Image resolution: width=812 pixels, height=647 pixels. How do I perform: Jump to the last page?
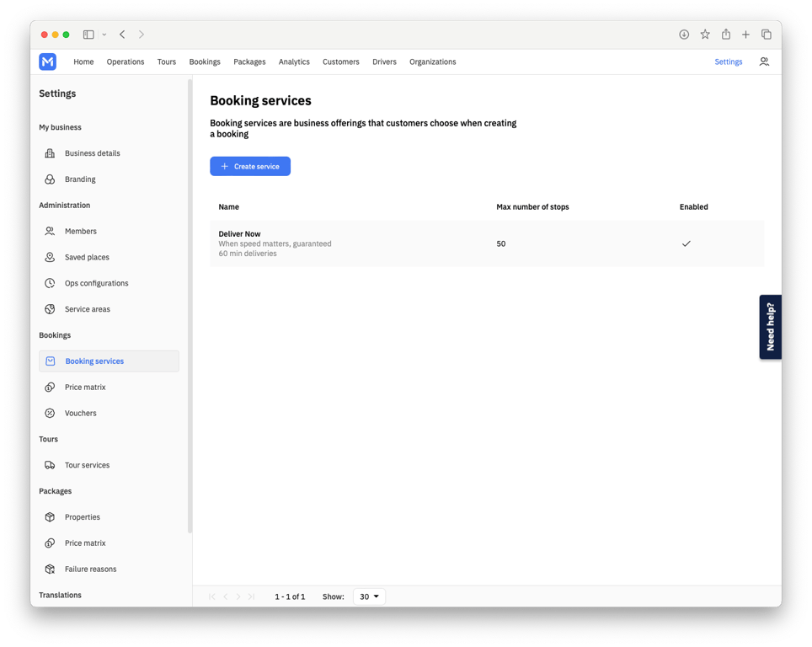point(252,596)
